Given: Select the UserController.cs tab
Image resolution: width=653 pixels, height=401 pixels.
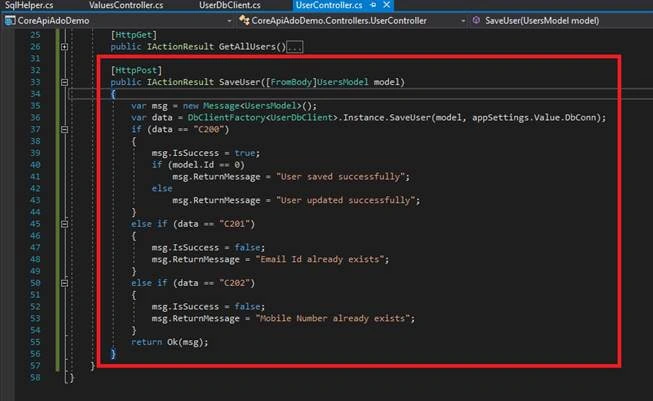Looking at the screenshot, I should coord(329,5).
